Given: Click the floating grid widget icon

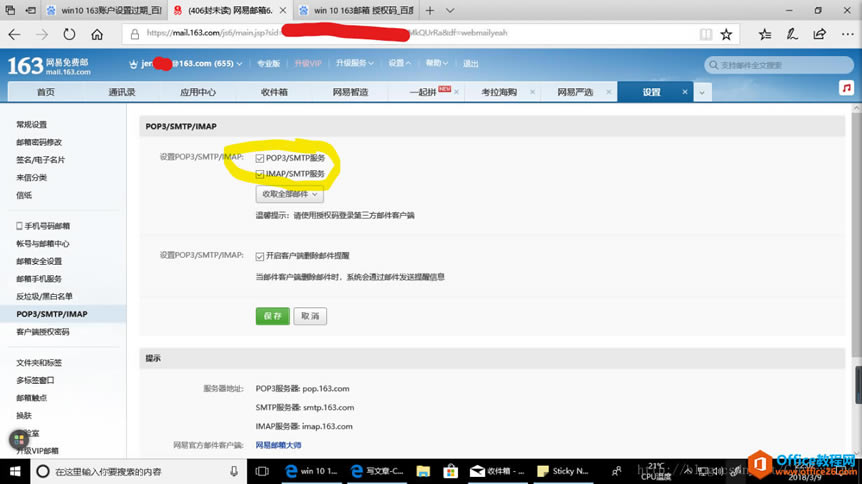Looking at the screenshot, I should (x=19, y=439).
